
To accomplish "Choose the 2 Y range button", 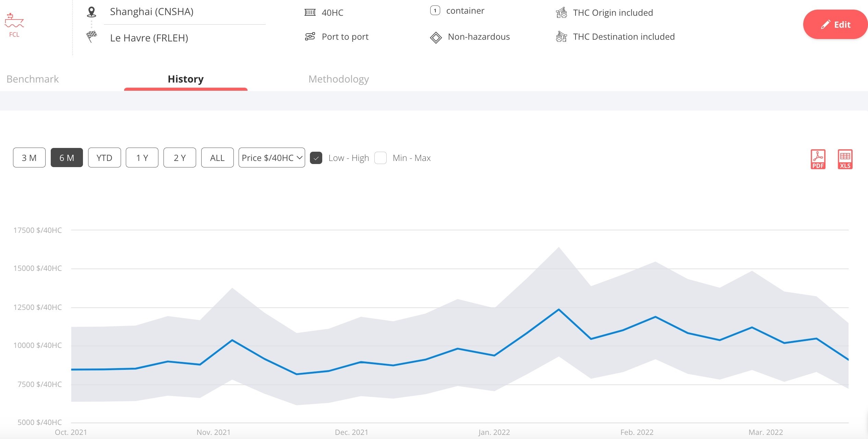I will [x=180, y=158].
